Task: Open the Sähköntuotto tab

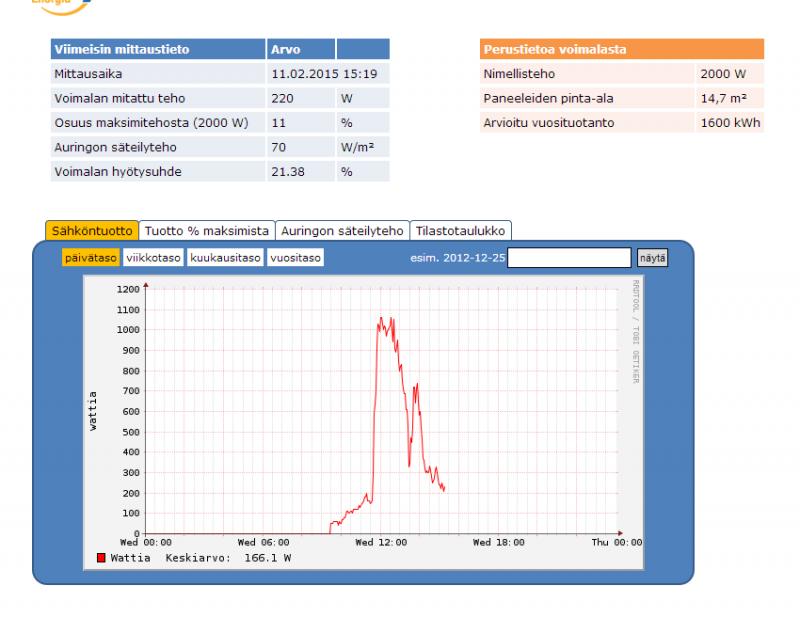Action: coord(91,230)
